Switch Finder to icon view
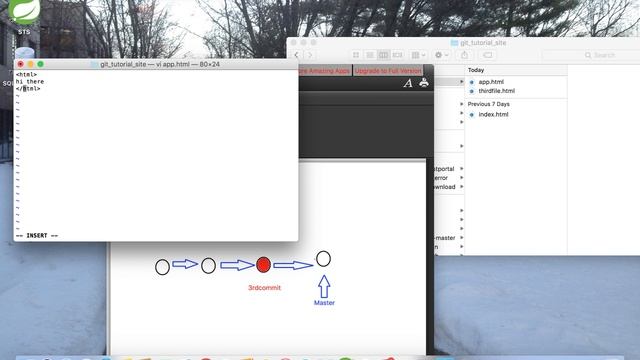This screenshot has height=360, width=640. 356,55
